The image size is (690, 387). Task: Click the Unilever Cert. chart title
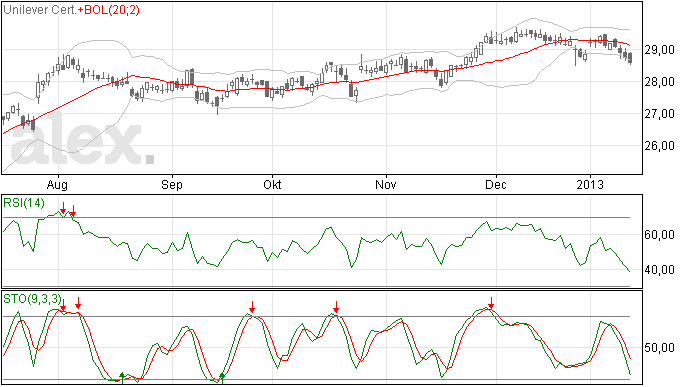coord(40,10)
